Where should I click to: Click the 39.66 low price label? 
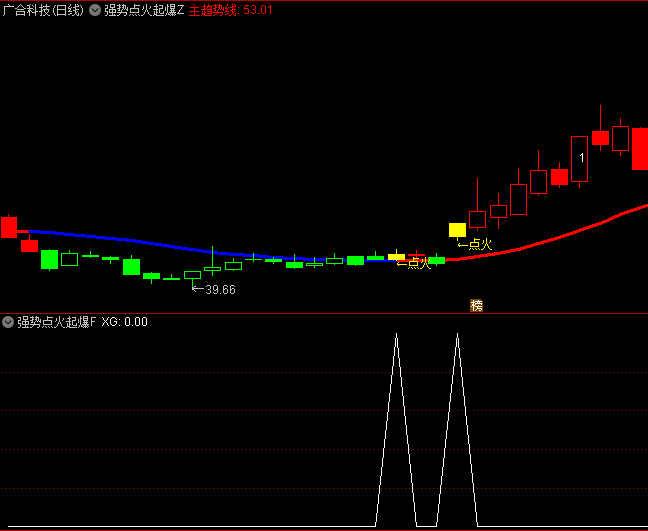(x=220, y=290)
